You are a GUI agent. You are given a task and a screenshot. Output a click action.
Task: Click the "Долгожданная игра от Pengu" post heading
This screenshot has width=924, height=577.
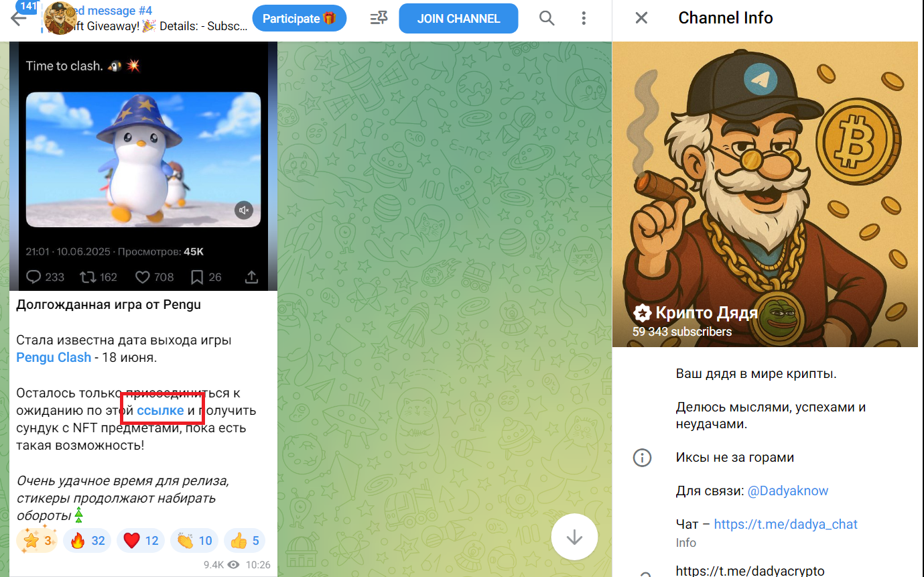[x=109, y=305]
